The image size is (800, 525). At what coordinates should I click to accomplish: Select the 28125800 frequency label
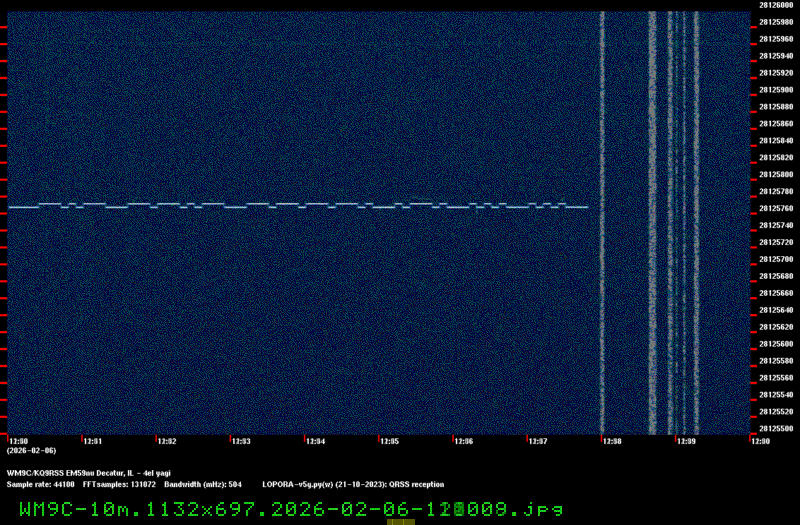(776, 174)
